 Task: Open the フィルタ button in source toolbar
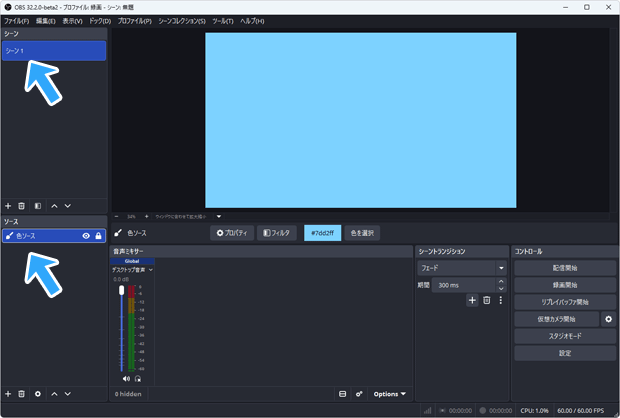(277, 233)
